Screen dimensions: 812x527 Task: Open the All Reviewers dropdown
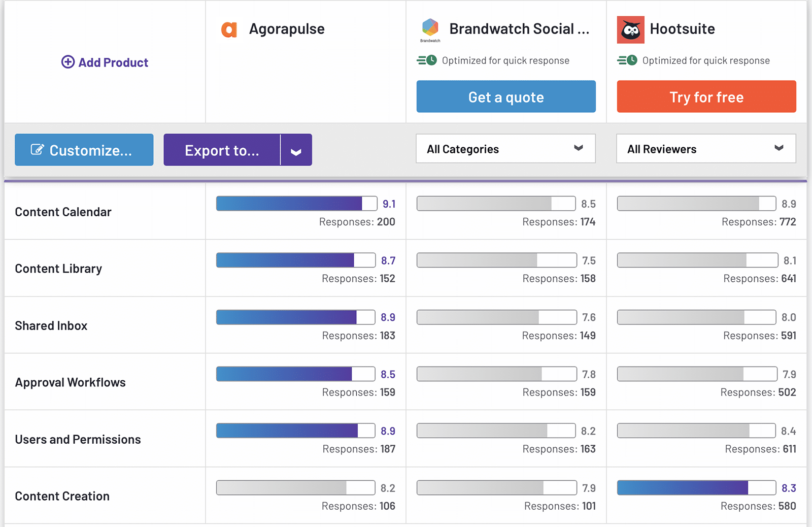click(x=705, y=149)
